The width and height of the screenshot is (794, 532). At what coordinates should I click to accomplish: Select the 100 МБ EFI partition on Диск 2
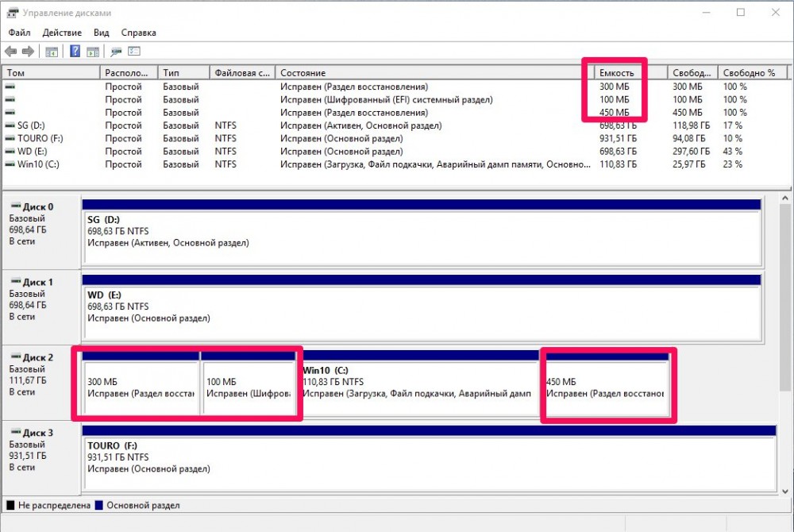[248, 384]
